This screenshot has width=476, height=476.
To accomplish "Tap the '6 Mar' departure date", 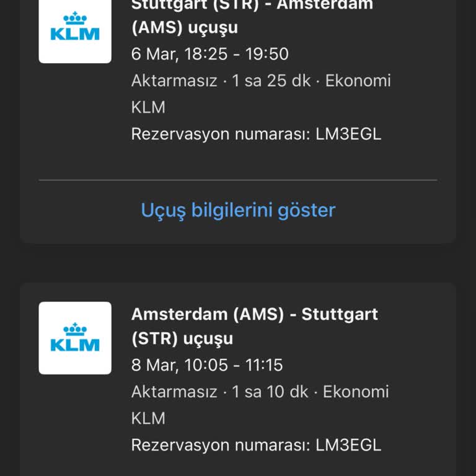I will (154, 54).
